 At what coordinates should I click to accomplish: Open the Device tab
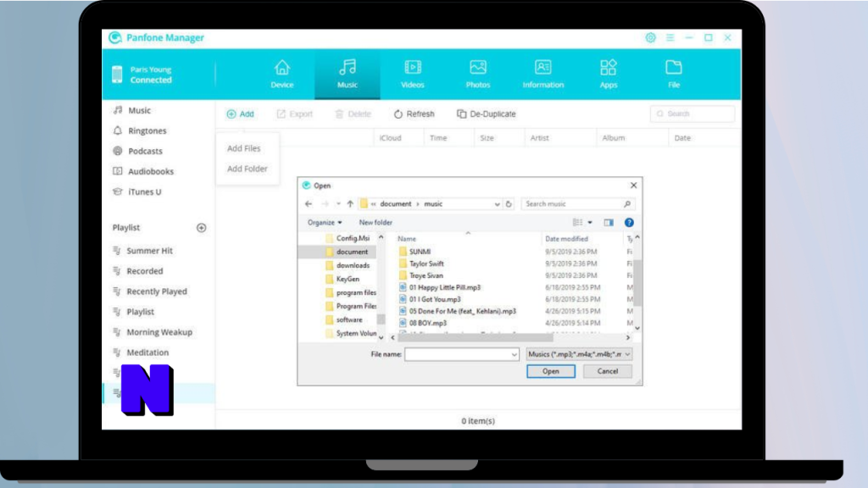281,75
